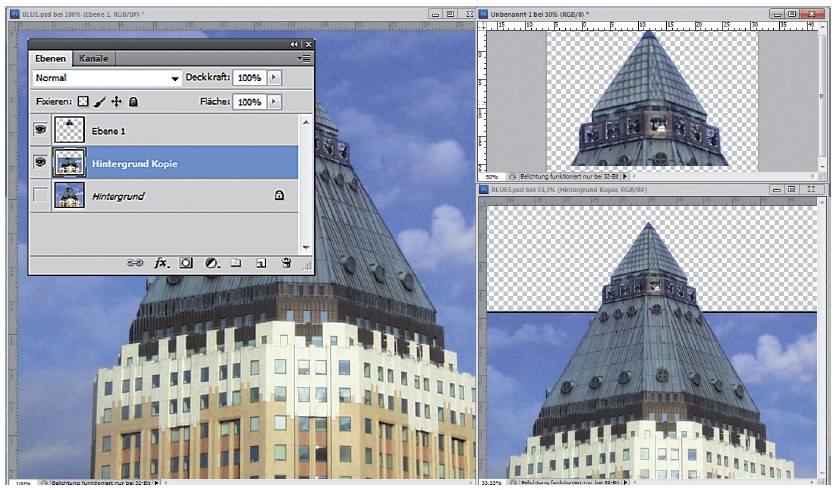
Task: Click padlock icon on Hintergrund layer
Action: (279, 195)
